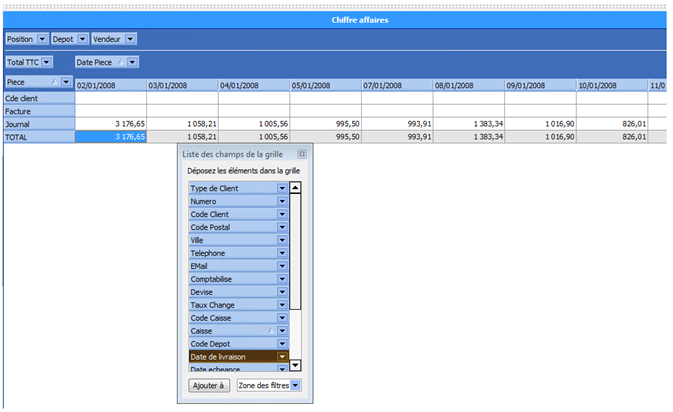The height and width of the screenshot is (412, 673).
Task: Open the Numero field filter arrow
Action: pos(282,201)
